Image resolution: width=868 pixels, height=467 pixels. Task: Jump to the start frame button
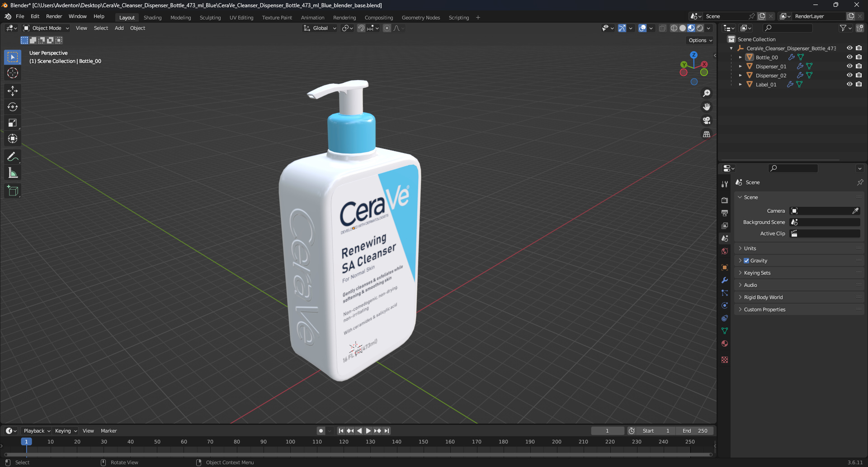(341, 431)
